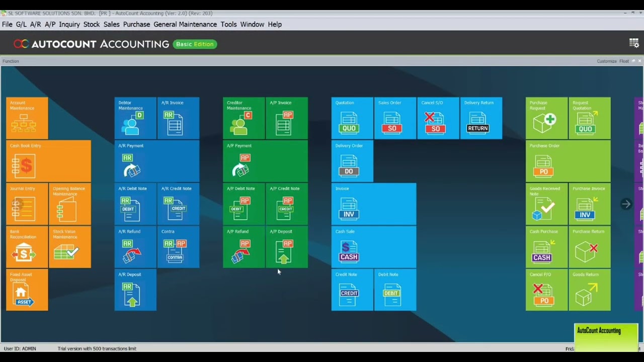Open the G/L menu
This screenshot has width=644, height=362.
(x=21, y=24)
